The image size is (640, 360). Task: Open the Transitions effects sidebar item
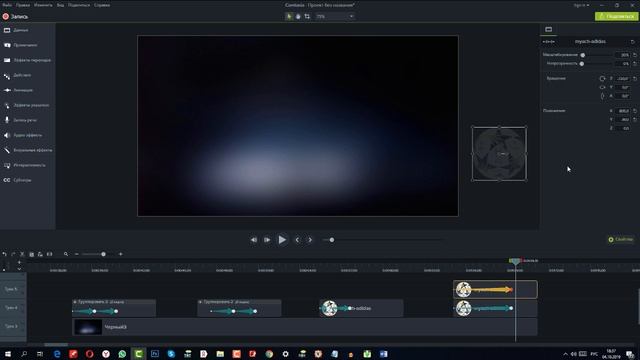[x=27, y=60]
